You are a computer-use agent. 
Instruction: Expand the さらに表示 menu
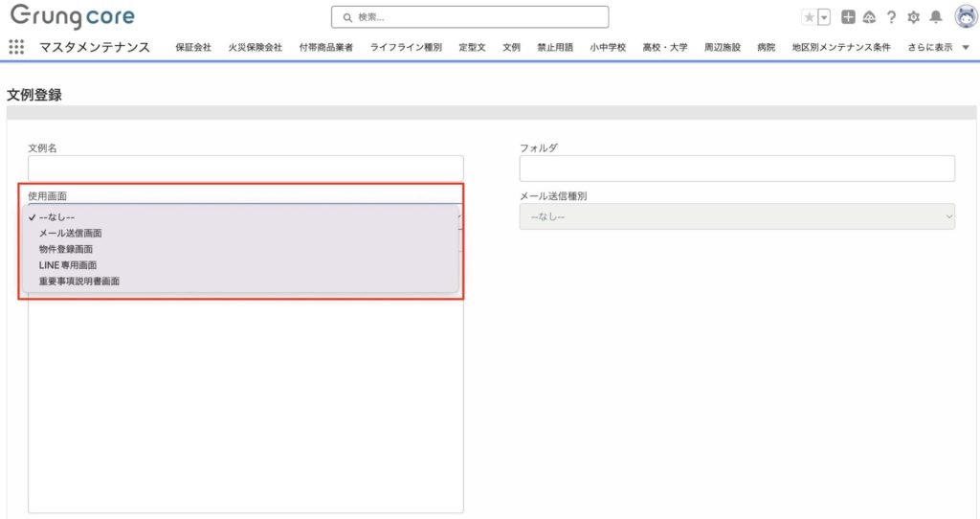[938, 47]
